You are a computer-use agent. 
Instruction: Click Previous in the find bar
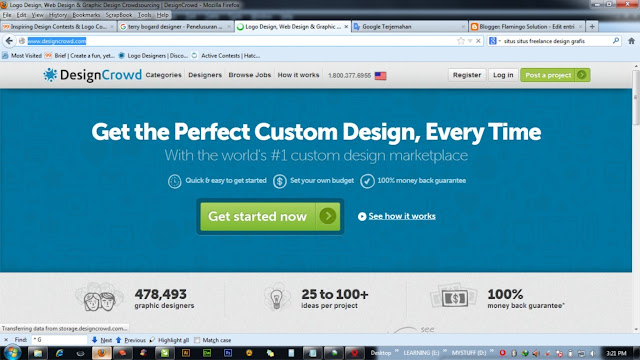pyautogui.click(x=131, y=340)
